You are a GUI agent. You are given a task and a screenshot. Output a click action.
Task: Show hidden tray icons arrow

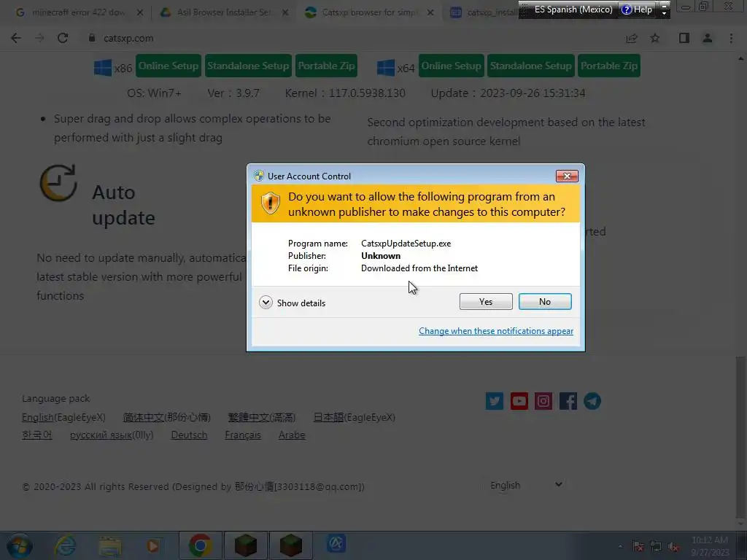point(620,547)
